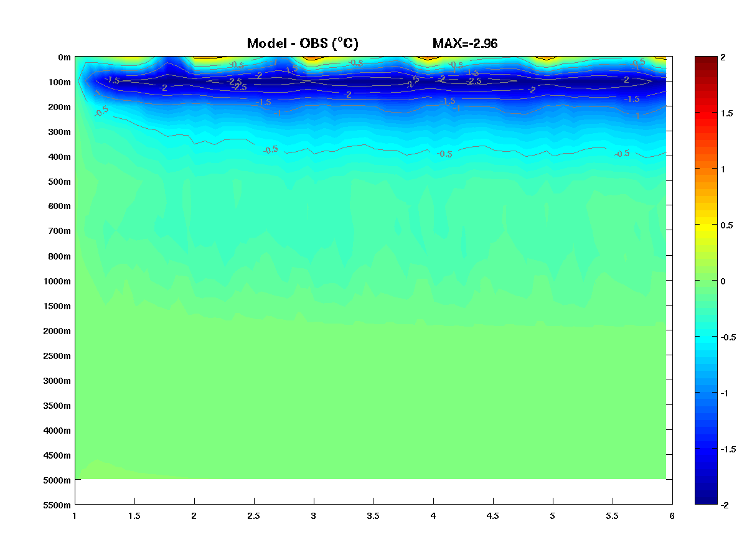This screenshot has height=560, width=747.
Task: Click the "2000m" depth axis label
Action: coord(57,331)
